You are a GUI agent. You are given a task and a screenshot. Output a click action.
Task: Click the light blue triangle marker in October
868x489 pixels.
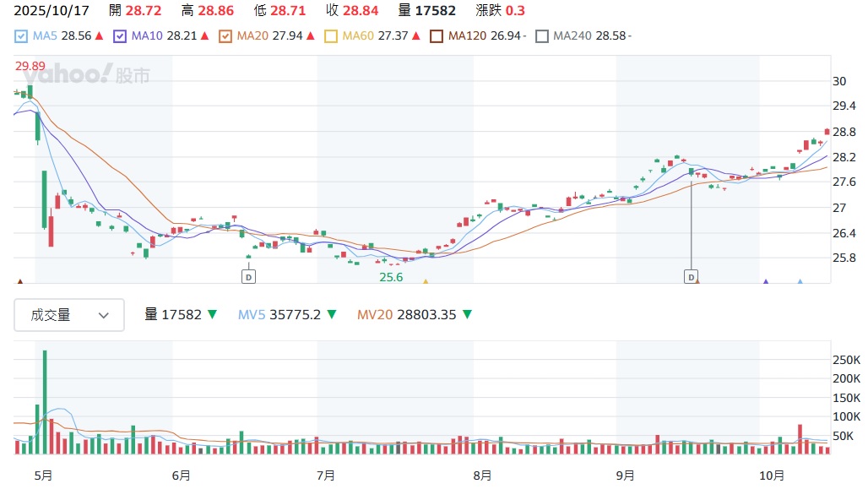[x=800, y=282]
